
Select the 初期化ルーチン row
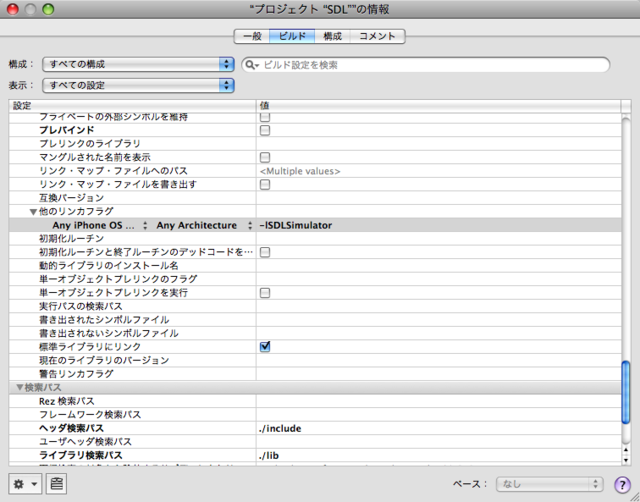pyautogui.click(x=315, y=239)
